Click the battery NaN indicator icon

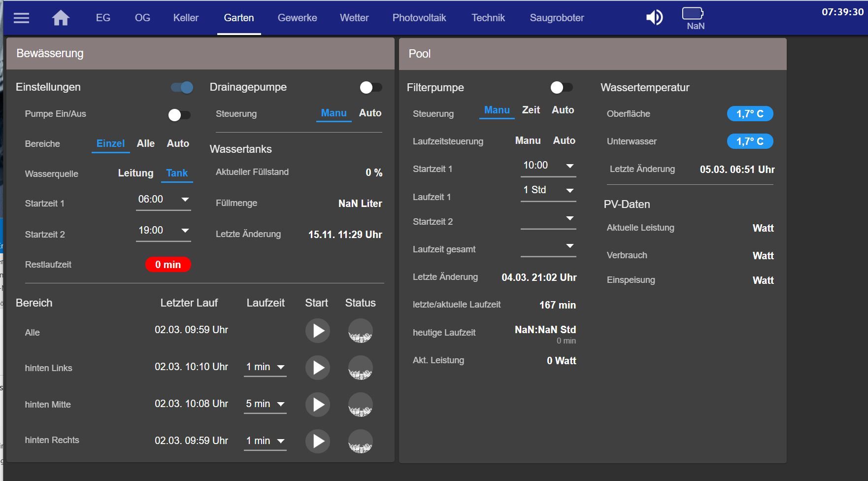pos(693,18)
